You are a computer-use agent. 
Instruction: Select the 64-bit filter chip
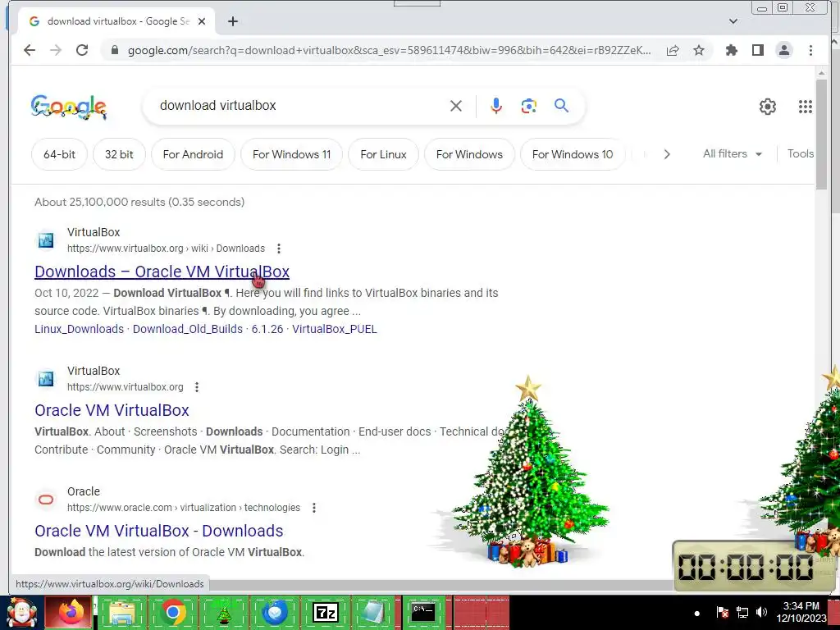(x=59, y=154)
